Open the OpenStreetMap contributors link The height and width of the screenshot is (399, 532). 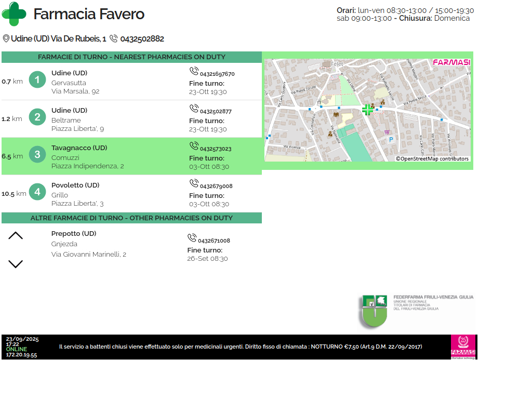432,159
